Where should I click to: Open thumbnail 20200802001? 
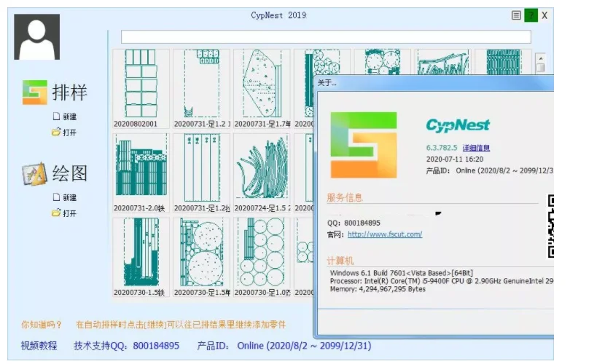(141, 89)
